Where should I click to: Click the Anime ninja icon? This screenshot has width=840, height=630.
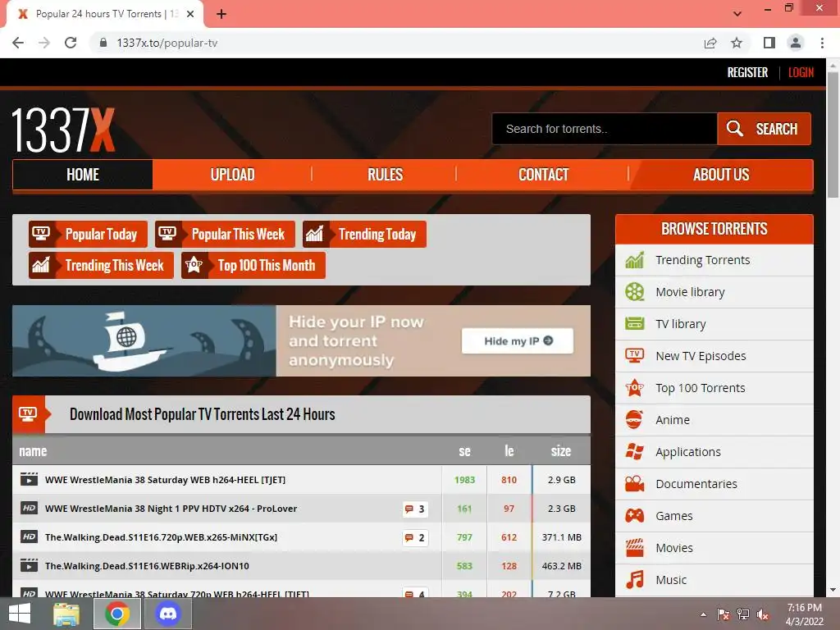(x=635, y=419)
